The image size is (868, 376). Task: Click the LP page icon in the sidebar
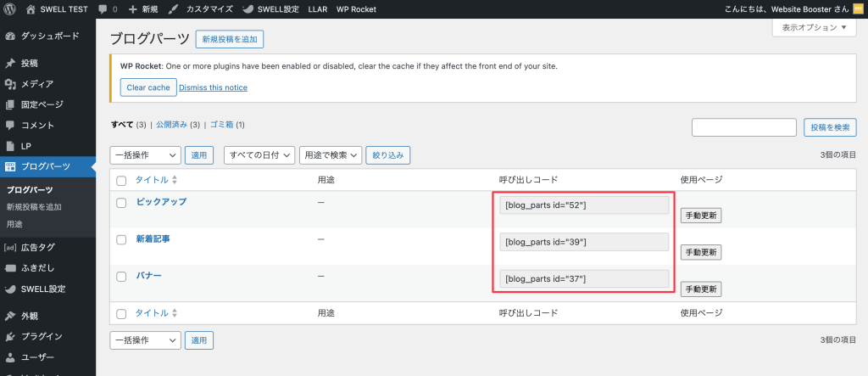click(10, 146)
